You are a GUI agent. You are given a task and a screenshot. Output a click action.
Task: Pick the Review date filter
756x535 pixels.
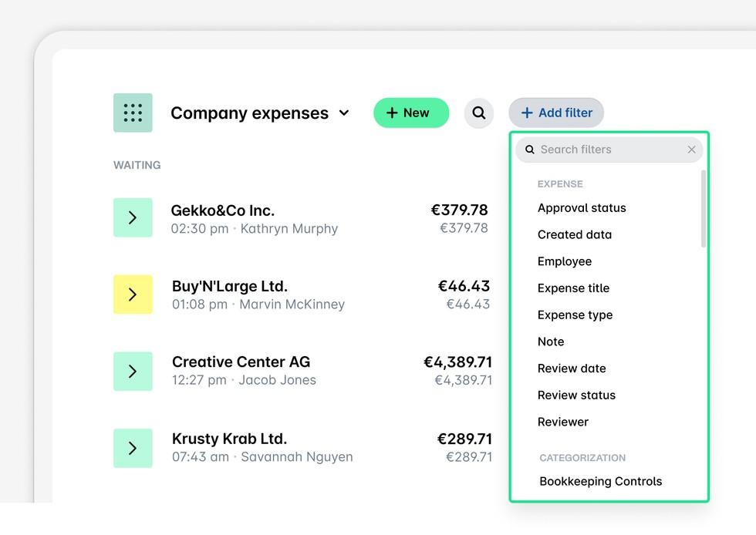(572, 368)
